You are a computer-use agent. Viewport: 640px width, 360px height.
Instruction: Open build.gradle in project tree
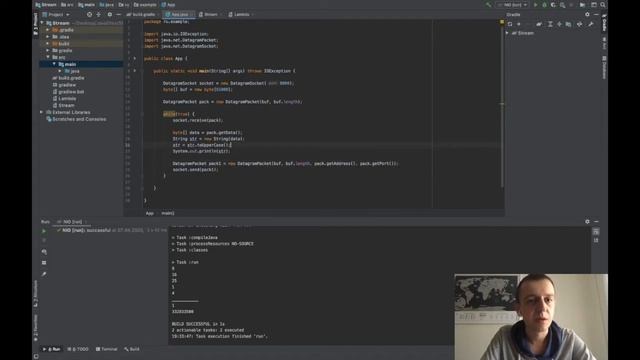[68, 78]
